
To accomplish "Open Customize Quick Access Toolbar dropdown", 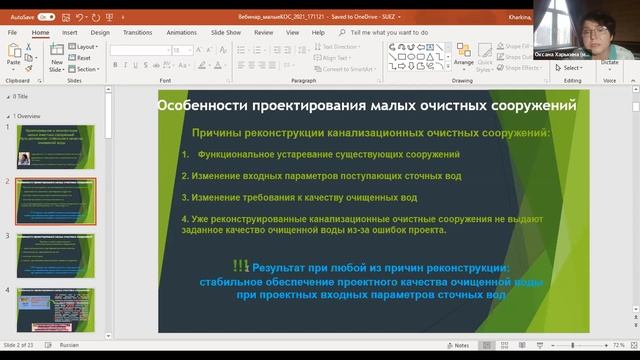I will [123, 17].
